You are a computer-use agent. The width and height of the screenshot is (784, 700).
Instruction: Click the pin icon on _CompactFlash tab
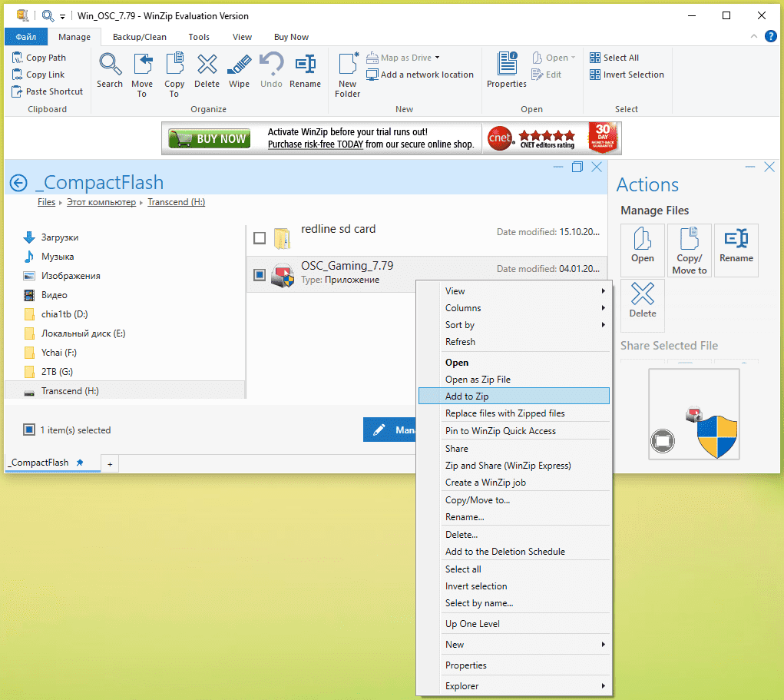pos(80,463)
